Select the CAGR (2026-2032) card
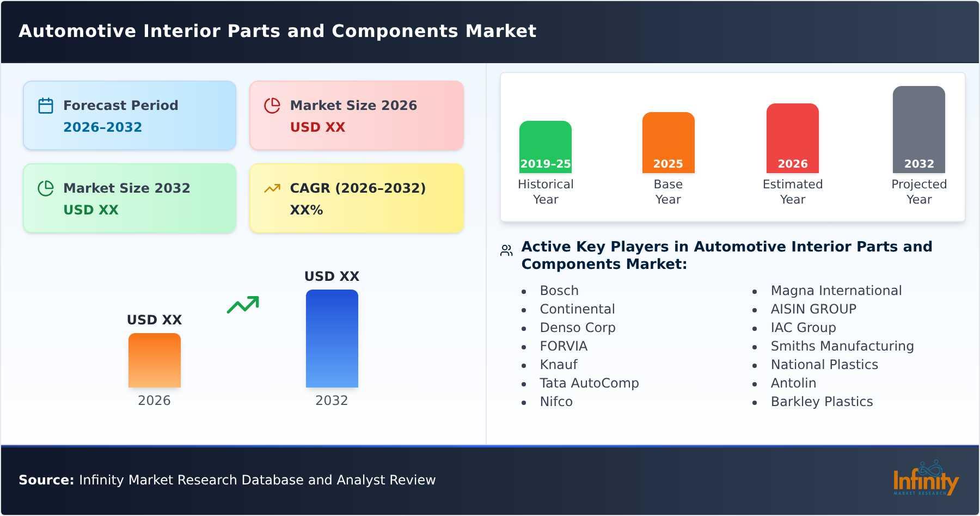This screenshot has width=980, height=516. click(x=357, y=198)
